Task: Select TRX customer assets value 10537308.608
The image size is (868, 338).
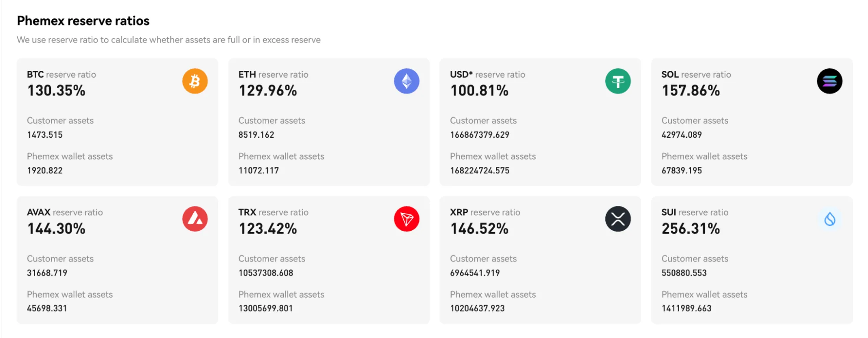Action: [x=266, y=273]
